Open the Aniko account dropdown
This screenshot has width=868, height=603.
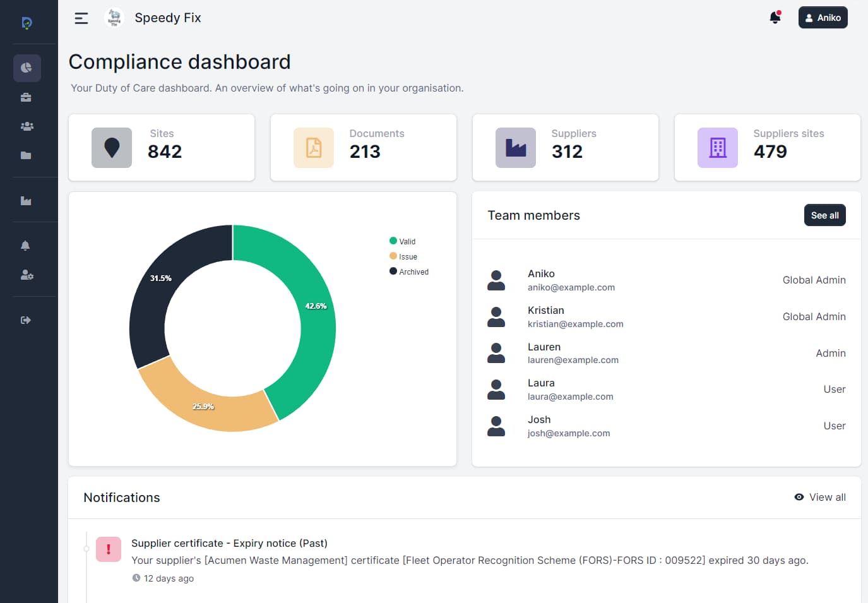[823, 17]
